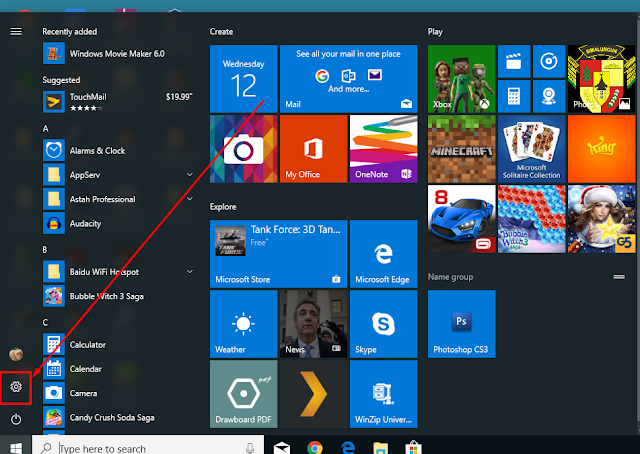This screenshot has height=454, width=640.
Task: Launch the Microsoft Edge tile
Action: tap(384, 254)
